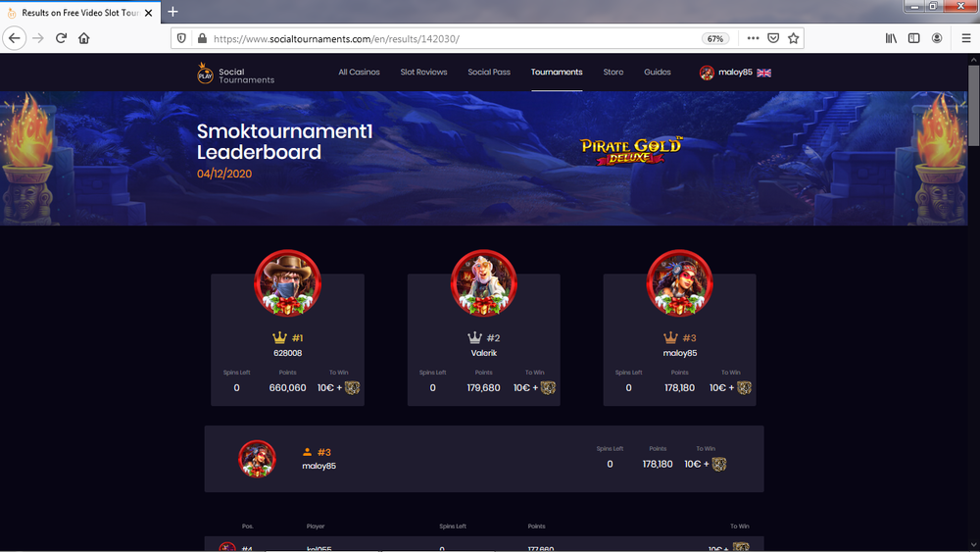Open the Tournaments navigation tab
Viewport: 980px width, 552px height.
point(557,72)
